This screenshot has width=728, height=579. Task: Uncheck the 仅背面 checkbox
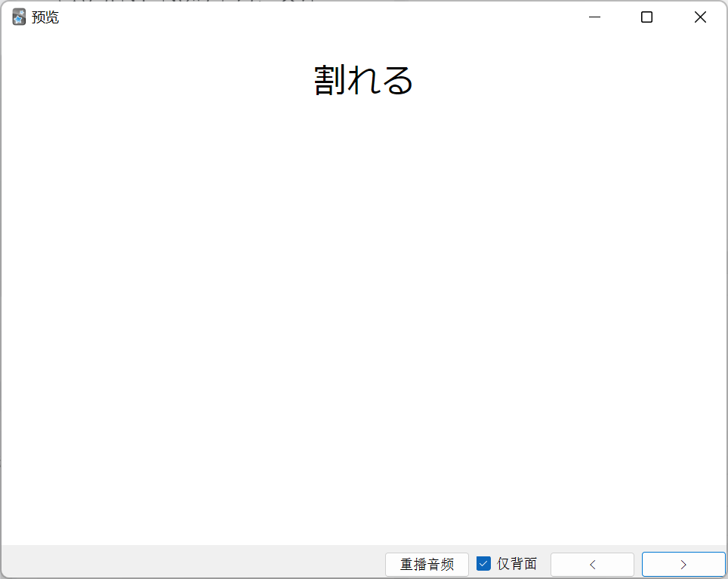(484, 564)
